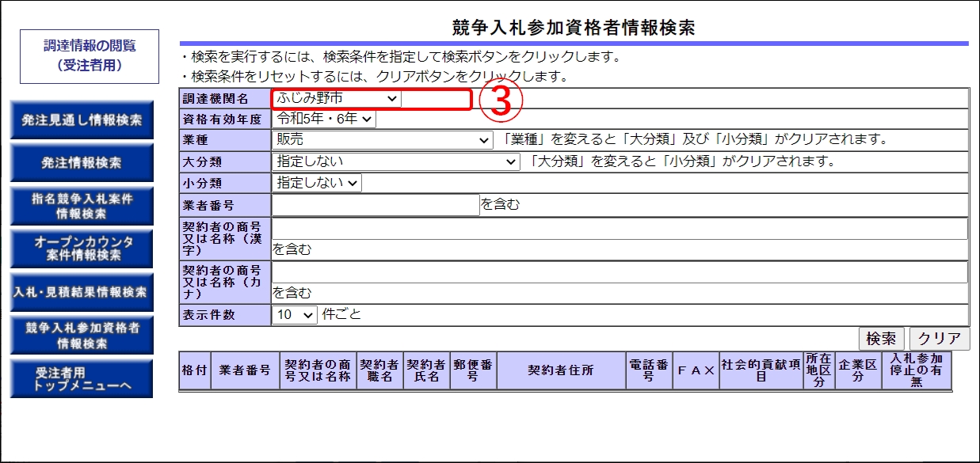Go to 受注者用トップメニューへ
Image resolution: width=980 pixels, height=463 pixels.
point(82,378)
